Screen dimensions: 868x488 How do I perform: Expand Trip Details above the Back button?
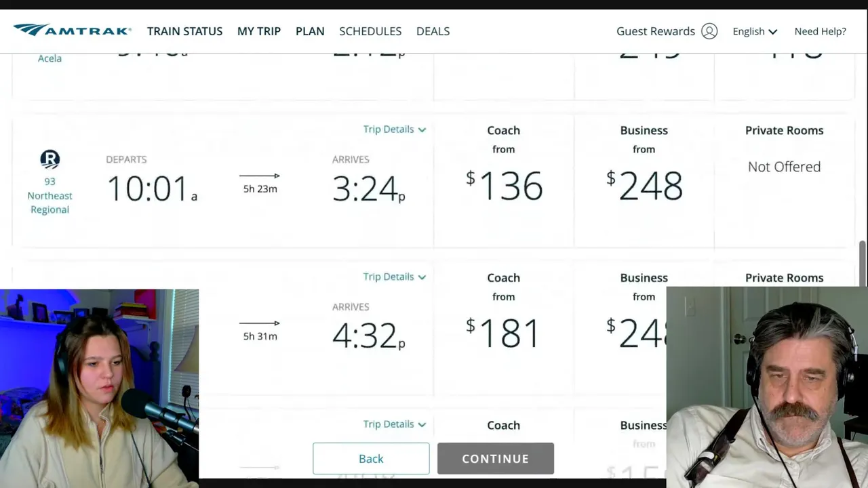[394, 424]
